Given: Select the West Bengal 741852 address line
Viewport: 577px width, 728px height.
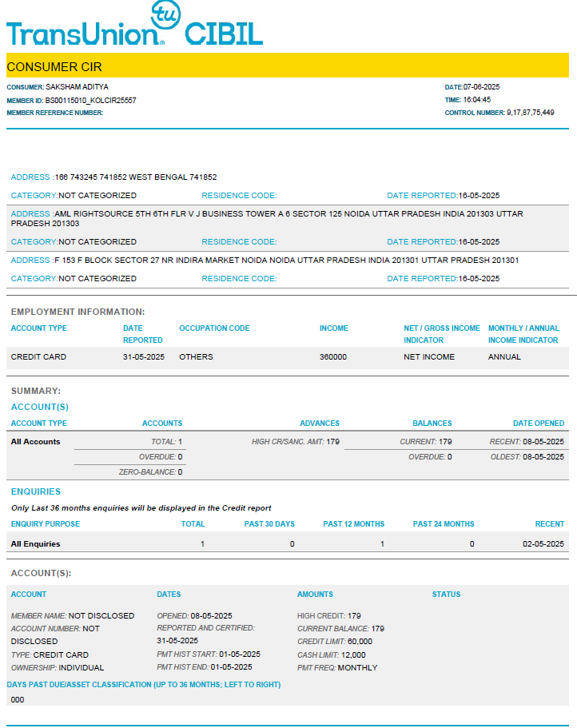Looking at the screenshot, I should (113, 177).
